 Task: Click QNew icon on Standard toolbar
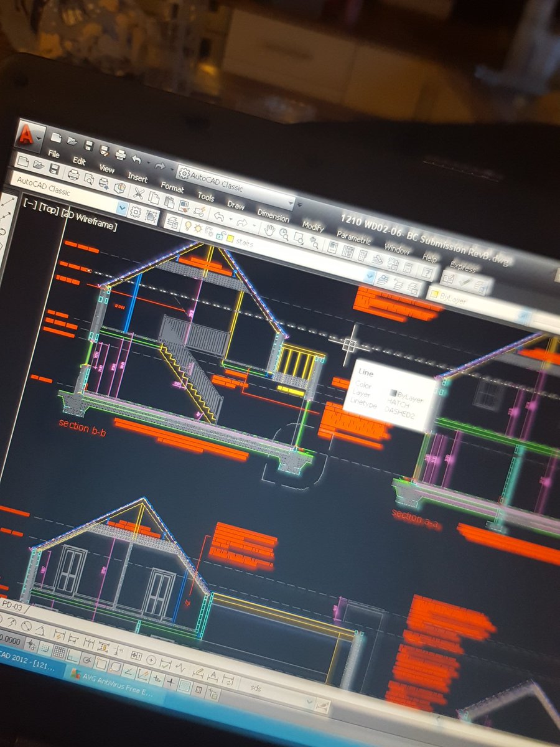pyautogui.click(x=23, y=162)
